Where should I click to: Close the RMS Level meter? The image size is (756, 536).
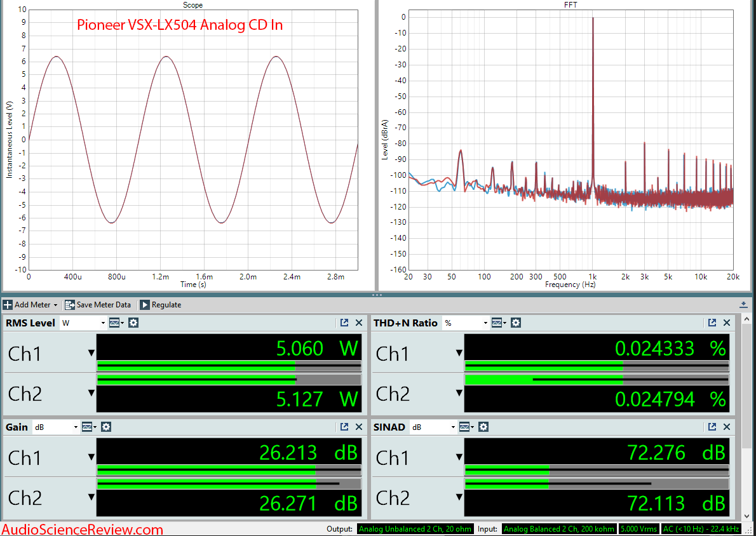point(359,323)
